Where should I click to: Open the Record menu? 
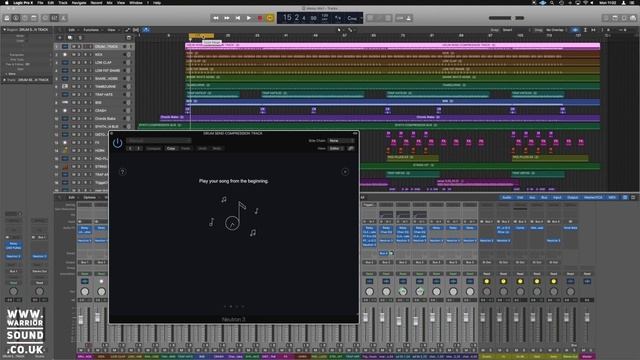pos(96,2)
